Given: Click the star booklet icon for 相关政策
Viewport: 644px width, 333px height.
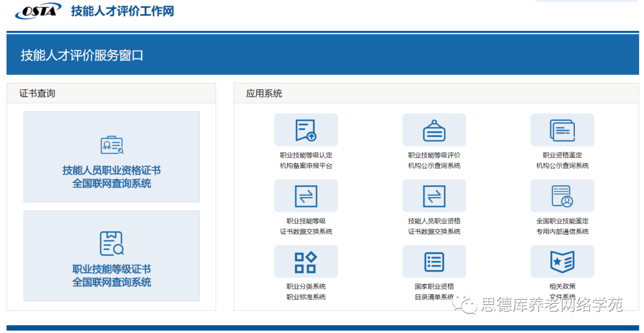Looking at the screenshot, I should tap(562, 262).
